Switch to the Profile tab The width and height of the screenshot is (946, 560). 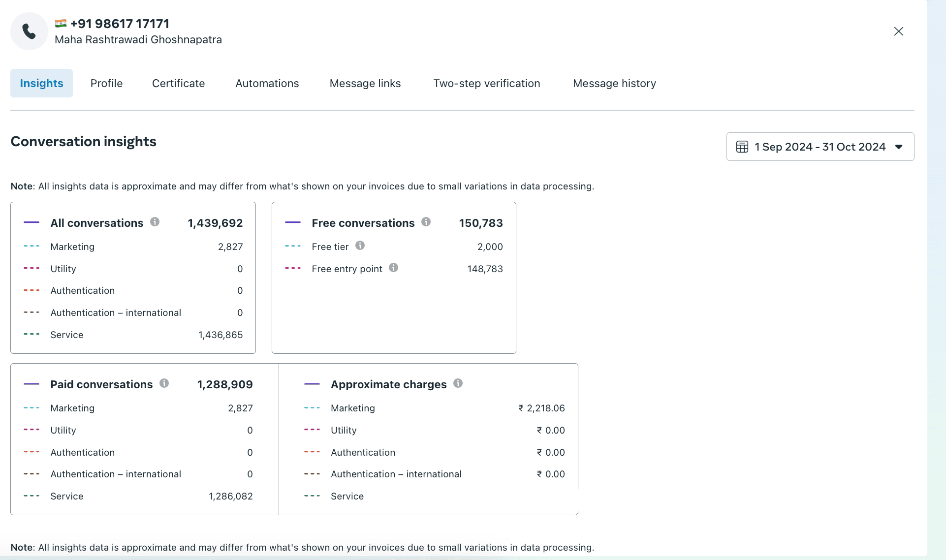click(x=106, y=83)
